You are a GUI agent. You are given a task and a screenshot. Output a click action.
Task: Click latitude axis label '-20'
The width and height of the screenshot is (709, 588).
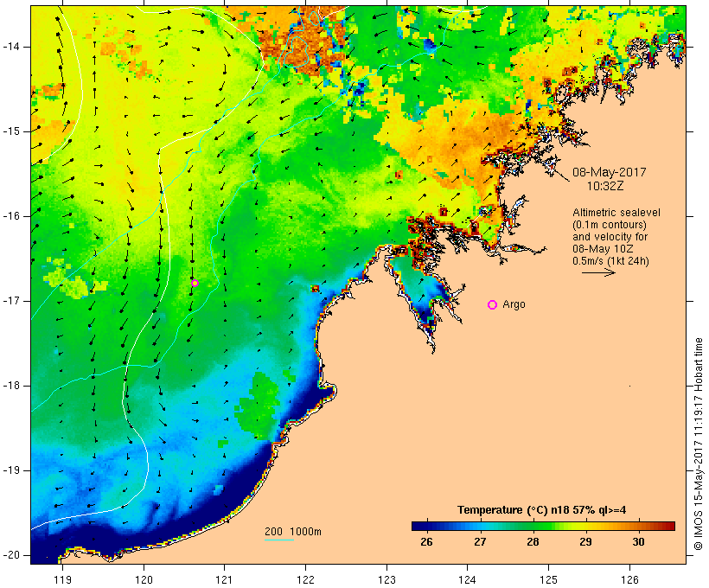[10, 555]
